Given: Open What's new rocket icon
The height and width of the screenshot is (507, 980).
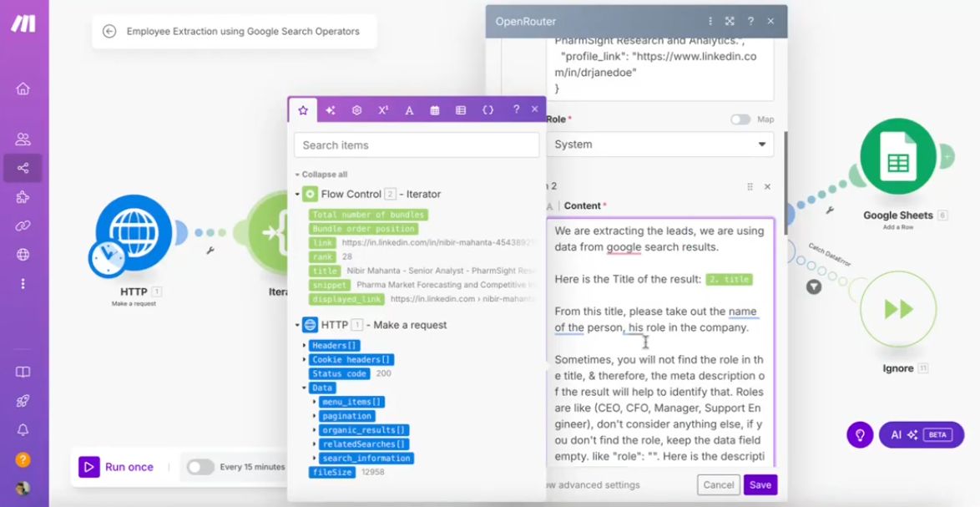Looking at the screenshot, I should tap(23, 402).
